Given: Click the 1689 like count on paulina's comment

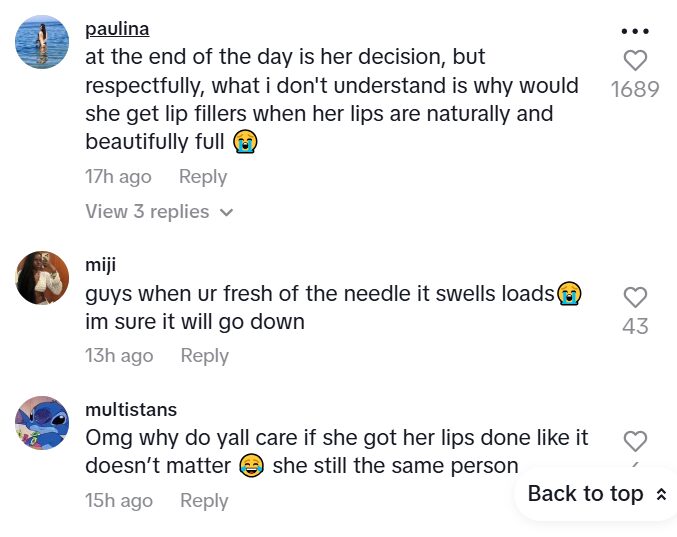Looking at the screenshot, I should point(635,90).
